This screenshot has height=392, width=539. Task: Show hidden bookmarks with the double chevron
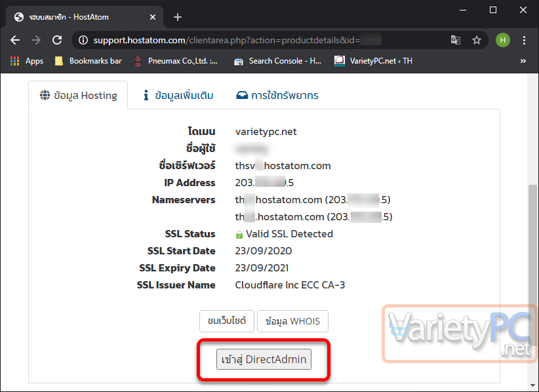pos(523,61)
